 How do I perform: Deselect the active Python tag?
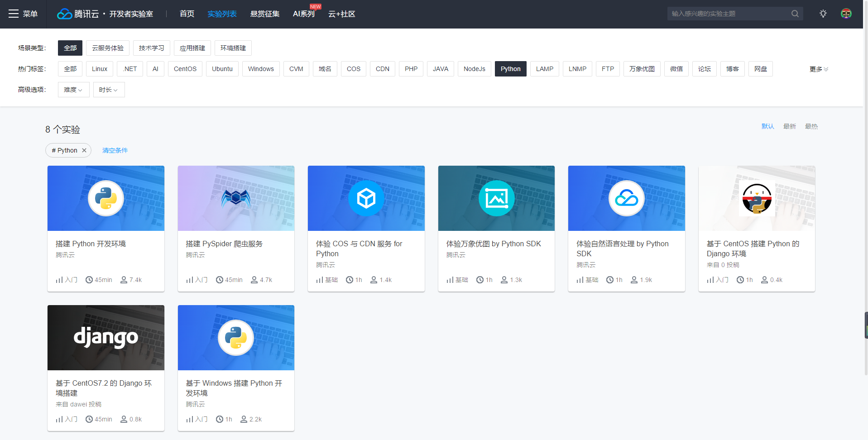click(511, 69)
